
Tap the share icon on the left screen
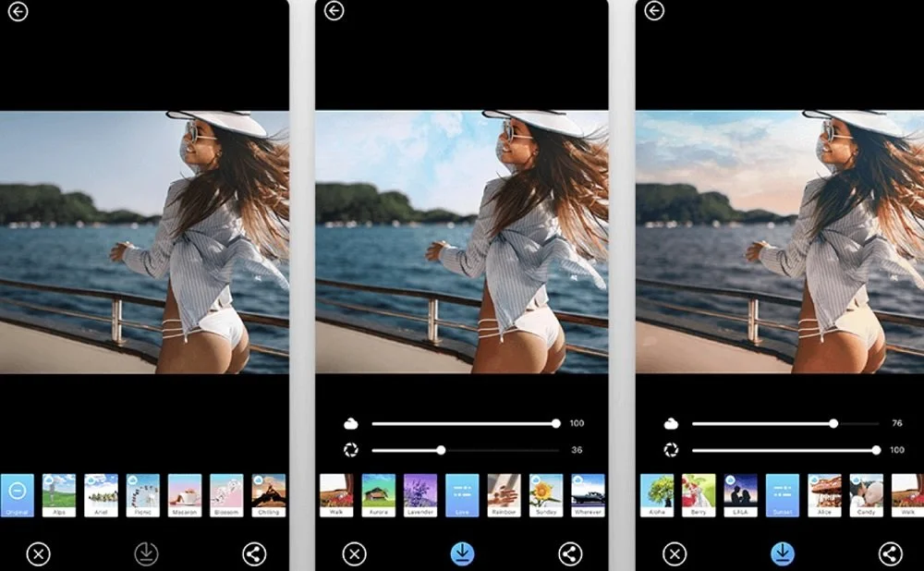tap(254, 554)
